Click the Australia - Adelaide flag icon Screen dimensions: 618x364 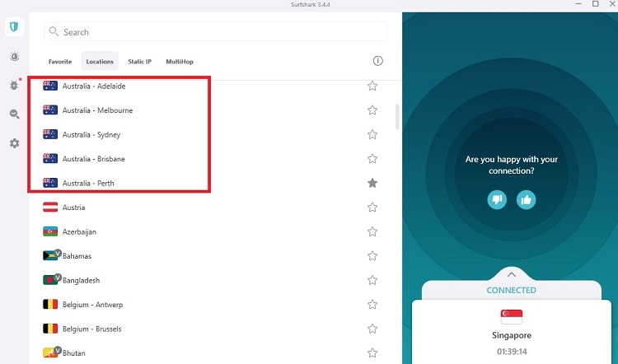click(50, 86)
